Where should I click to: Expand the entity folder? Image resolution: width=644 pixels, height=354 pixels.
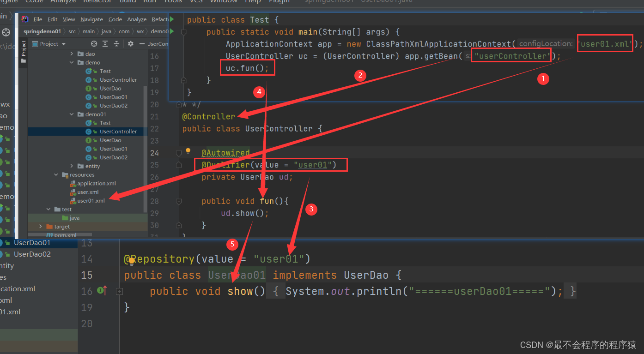(72, 166)
